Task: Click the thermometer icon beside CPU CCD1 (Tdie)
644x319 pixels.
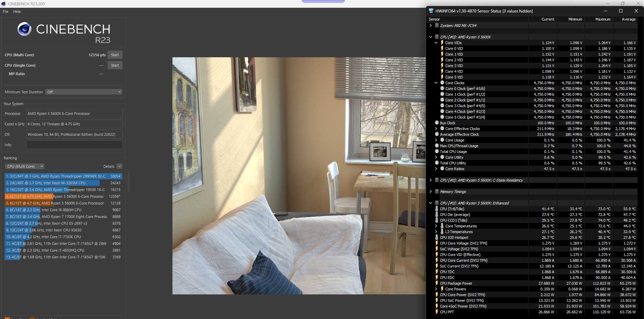Action: click(x=437, y=220)
